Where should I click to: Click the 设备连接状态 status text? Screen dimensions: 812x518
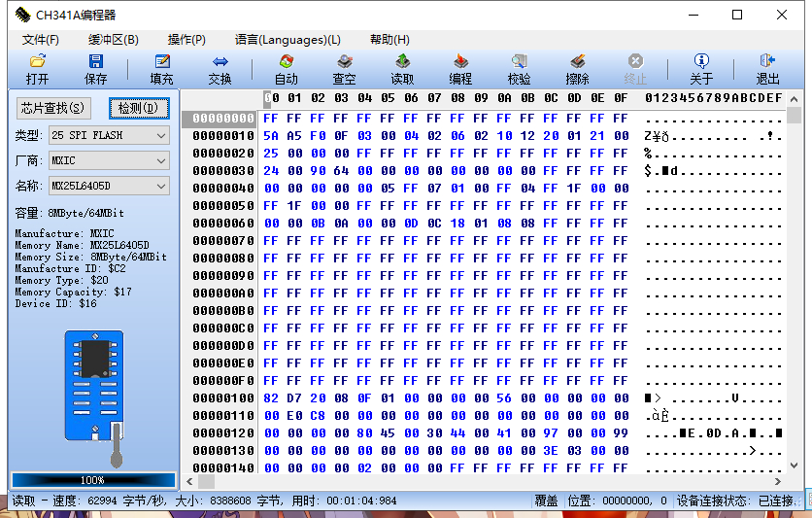[x=735, y=501]
